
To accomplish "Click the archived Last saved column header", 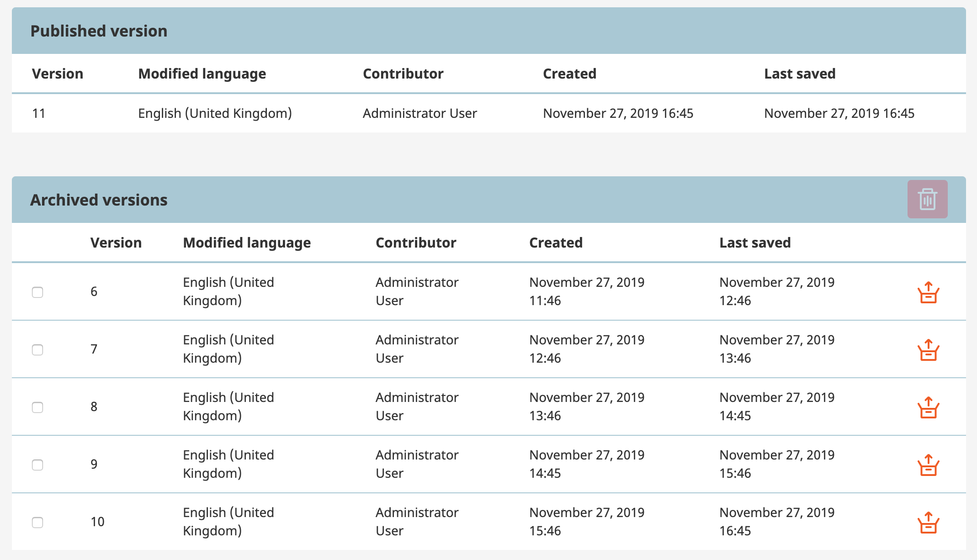I will tap(755, 243).
